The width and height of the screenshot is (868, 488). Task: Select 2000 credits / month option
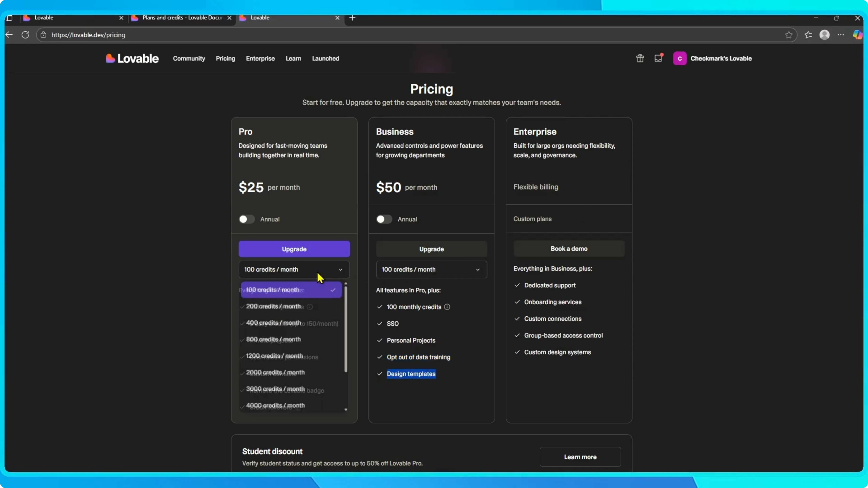click(291, 372)
